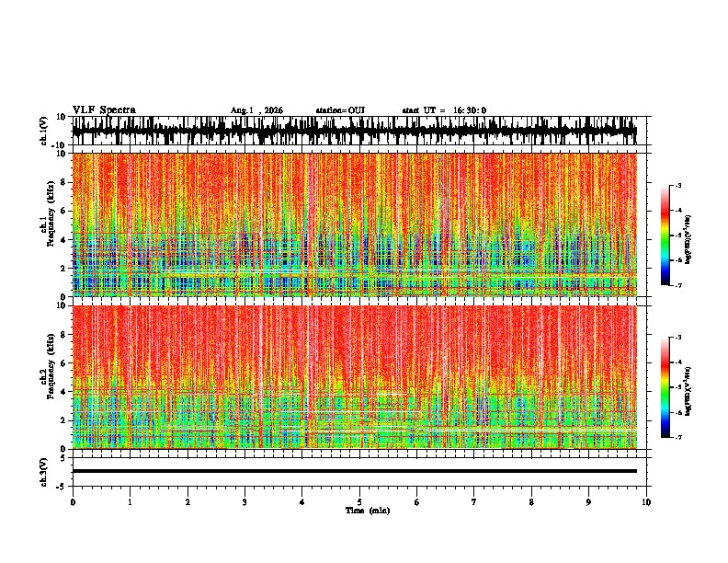
Task: Click time axis tick label "7"
Action: (474, 502)
